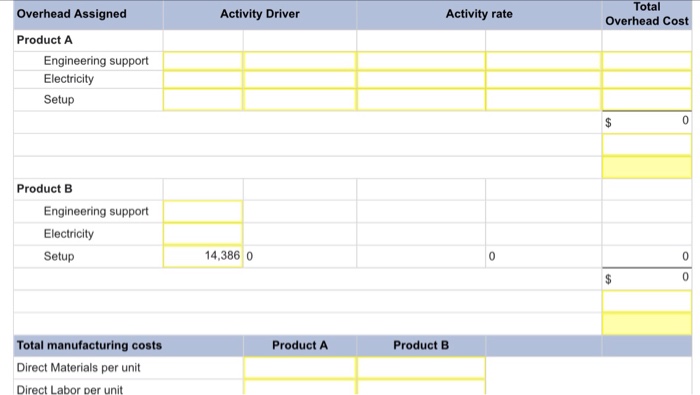Select the cell containing 14,386
This screenshot has height=395, width=700.
point(203,256)
